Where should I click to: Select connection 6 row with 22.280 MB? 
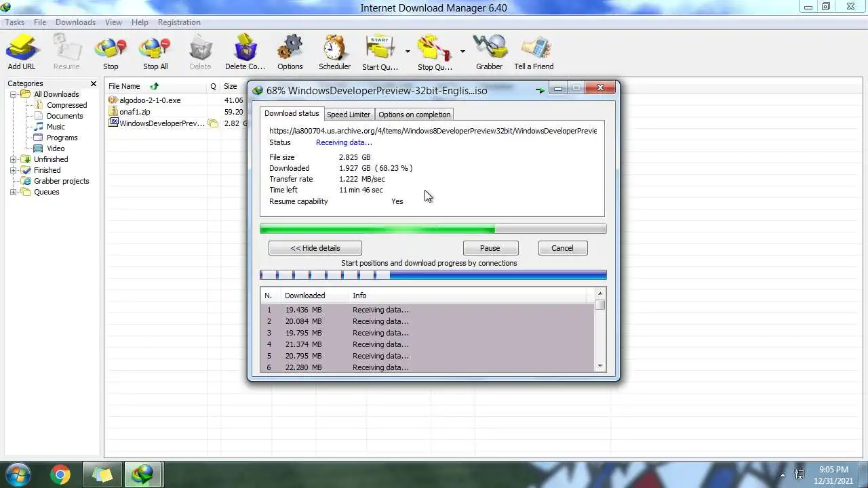point(427,367)
